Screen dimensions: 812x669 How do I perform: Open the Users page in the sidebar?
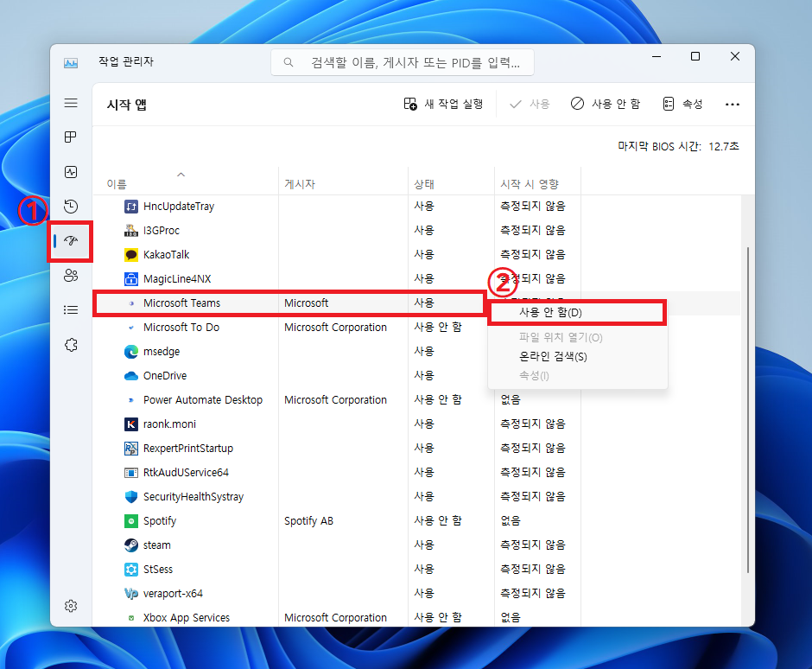70,275
